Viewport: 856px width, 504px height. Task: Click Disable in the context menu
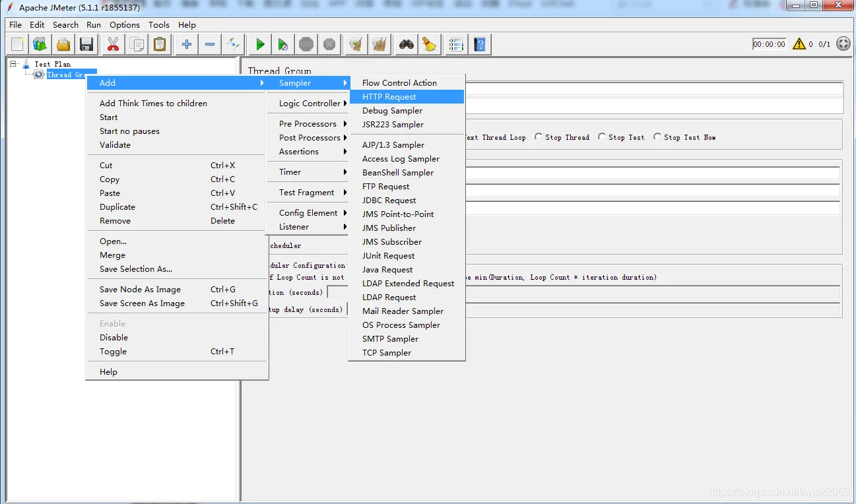[178, 337]
